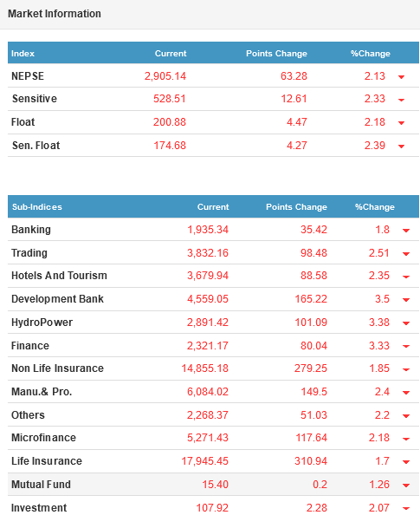Click the down arrow next to HydroPower 3.38

406,323
